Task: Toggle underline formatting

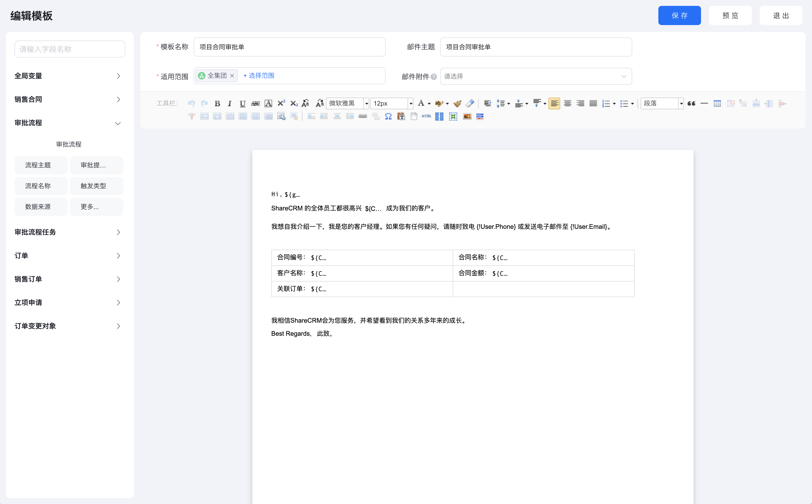Action: [242, 104]
